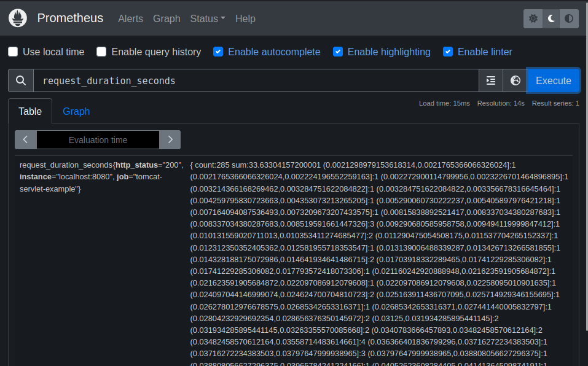This screenshot has width=588, height=366.
Task: Click the sum:33.63304157200001 value
Action: click(x=276, y=165)
